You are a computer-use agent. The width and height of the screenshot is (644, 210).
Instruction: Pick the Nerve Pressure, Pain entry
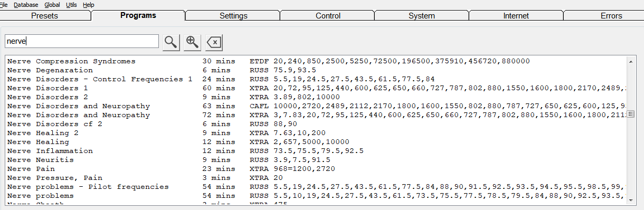[x=316, y=178]
